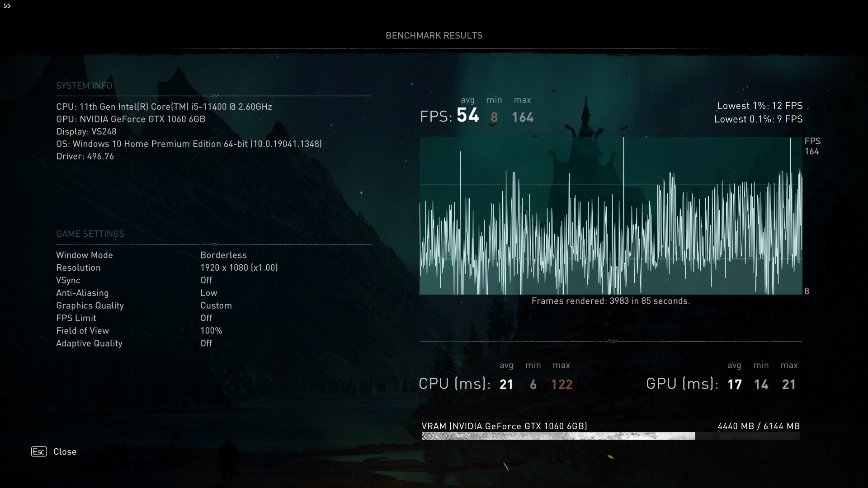Click the Window Mode Borderless value

(x=223, y=255)
